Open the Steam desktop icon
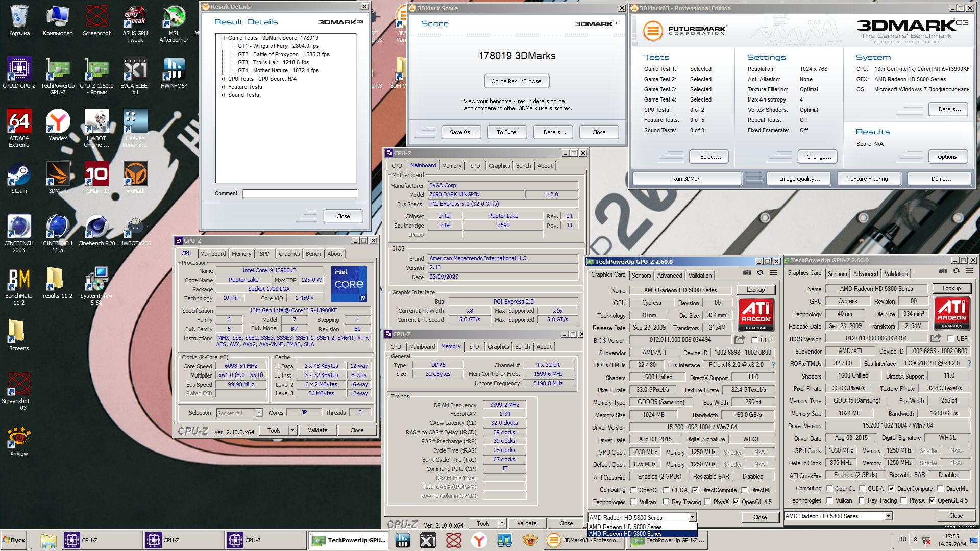The width and height of the screenshot is (980, 551). 19,178
